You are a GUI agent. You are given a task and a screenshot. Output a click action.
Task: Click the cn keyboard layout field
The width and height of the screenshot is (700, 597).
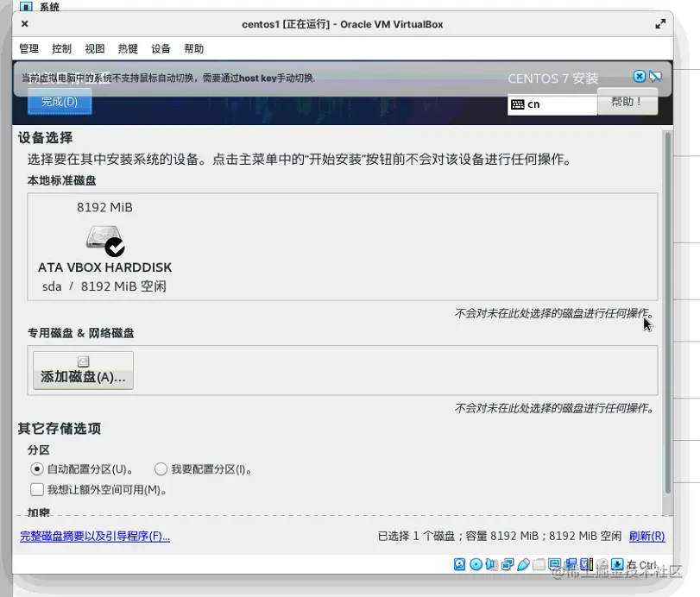coord(552,104)
